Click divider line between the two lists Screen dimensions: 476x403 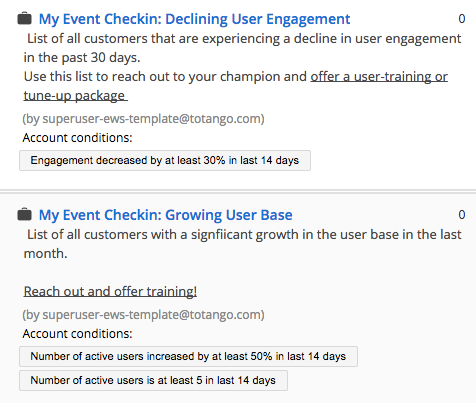click(238, 191)
